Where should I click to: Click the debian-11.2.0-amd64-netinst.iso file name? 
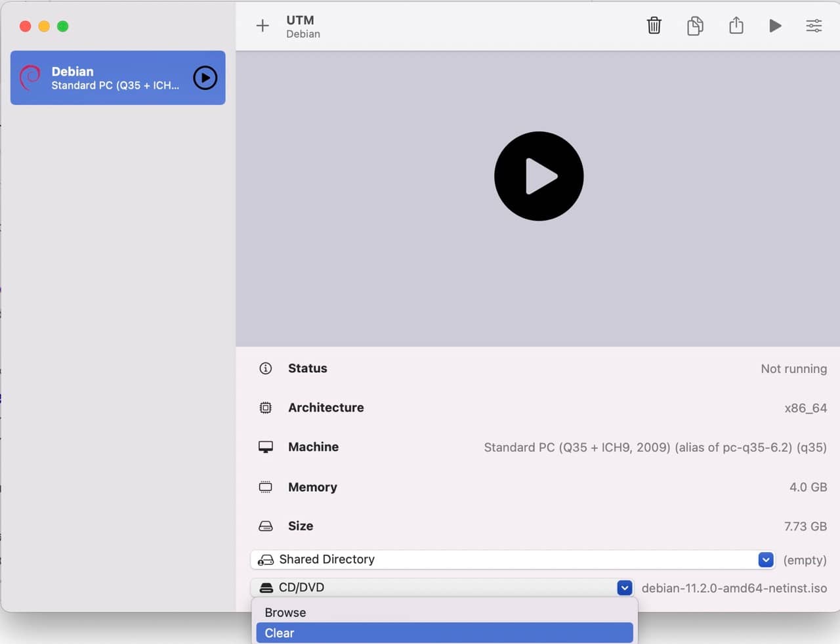pos(734,588)
